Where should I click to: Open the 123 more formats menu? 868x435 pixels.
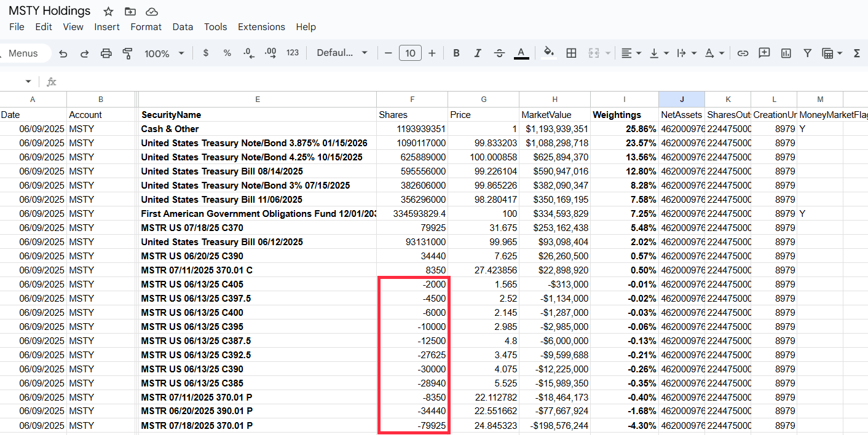[x=293, y=53]
